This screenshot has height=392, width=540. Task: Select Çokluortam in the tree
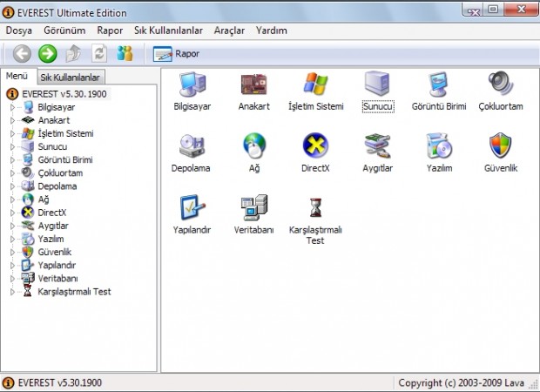tap(60, 173)
